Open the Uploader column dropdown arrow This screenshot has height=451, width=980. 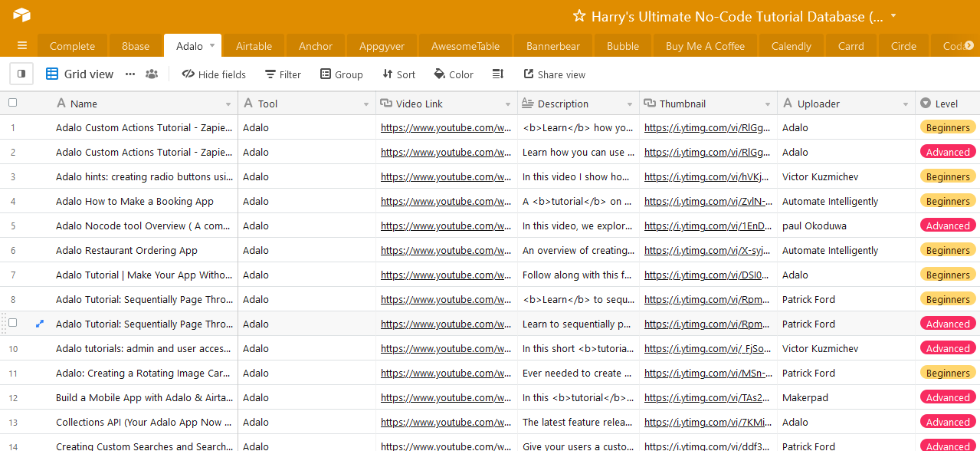pos(906,104)
